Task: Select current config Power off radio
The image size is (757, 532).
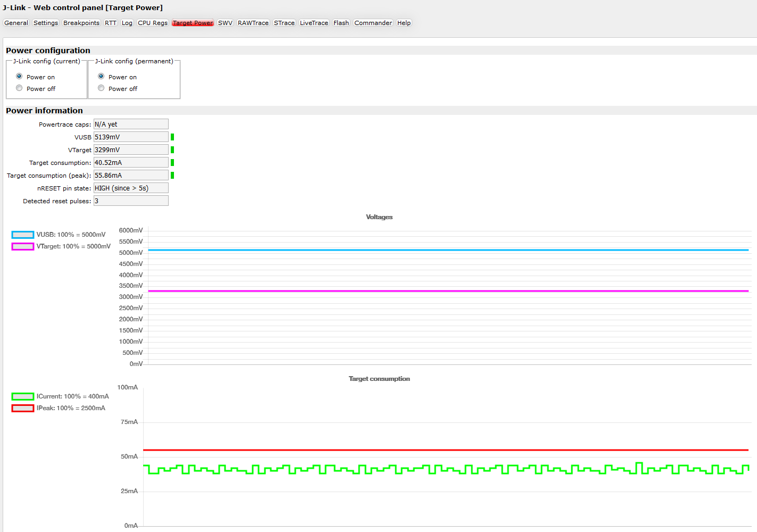Action: coord(19,88)
